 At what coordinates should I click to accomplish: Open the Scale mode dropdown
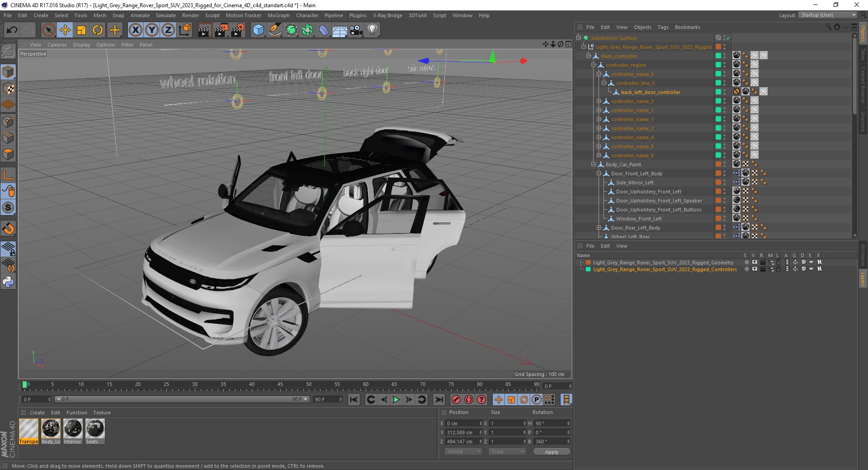pyautogui.click(x=507, y=451)
